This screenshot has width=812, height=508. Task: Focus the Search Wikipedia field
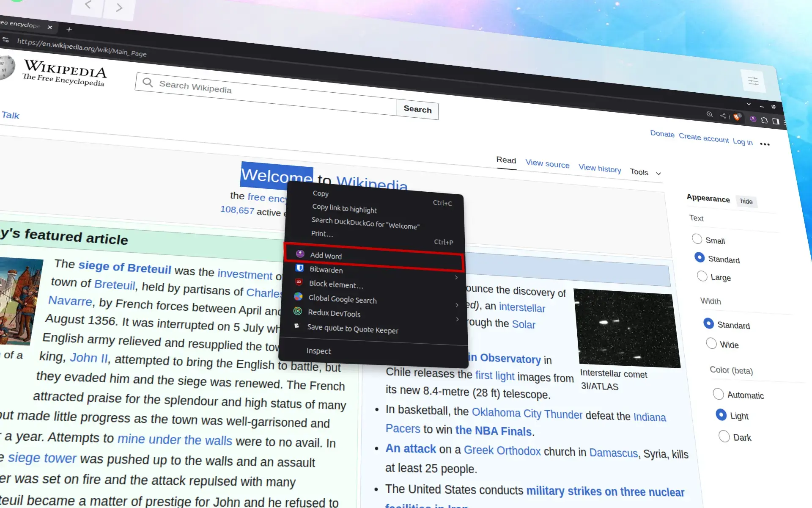pos(266,94)
